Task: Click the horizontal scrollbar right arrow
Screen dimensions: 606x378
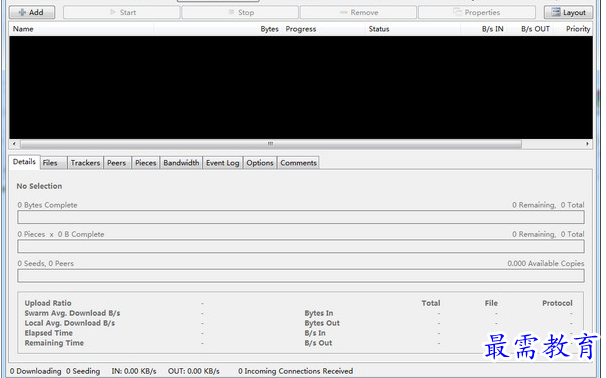Action: tap(587, 144)
